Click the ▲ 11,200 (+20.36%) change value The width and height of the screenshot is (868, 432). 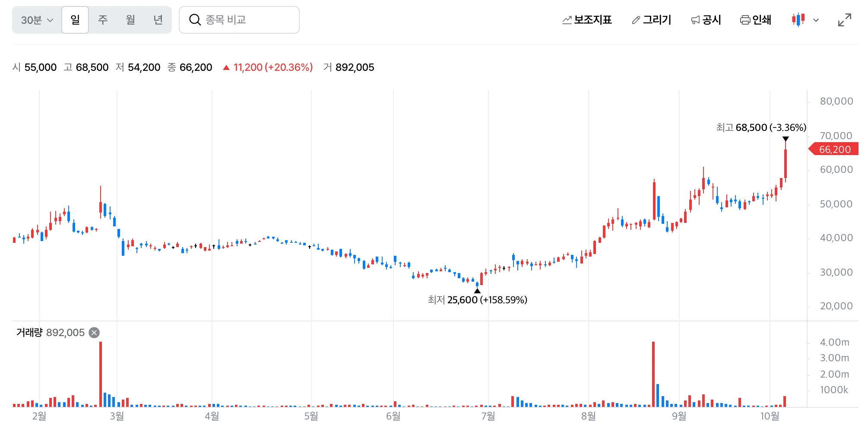click(268, 67)
